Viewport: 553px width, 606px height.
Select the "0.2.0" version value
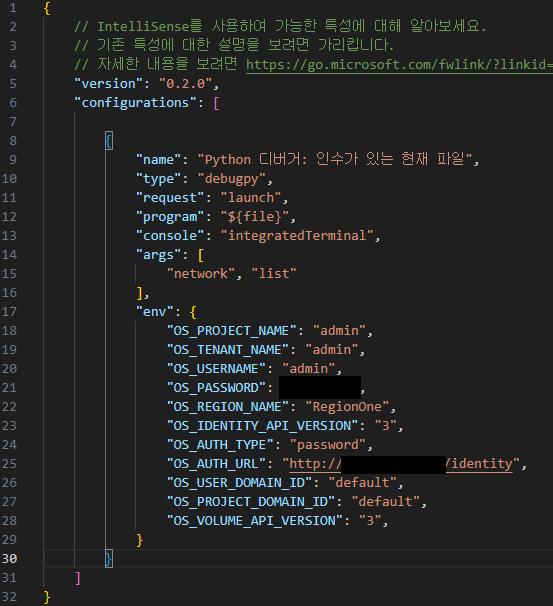click(x=185, y=84)
